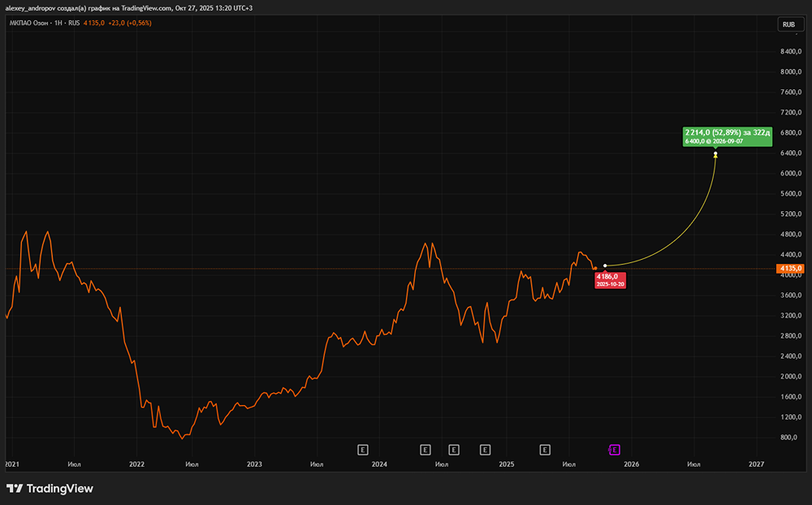Viewport: 812px width, 505px height.
Task: Click the 2024 label on time axis
Action: [x=379, y=464]
